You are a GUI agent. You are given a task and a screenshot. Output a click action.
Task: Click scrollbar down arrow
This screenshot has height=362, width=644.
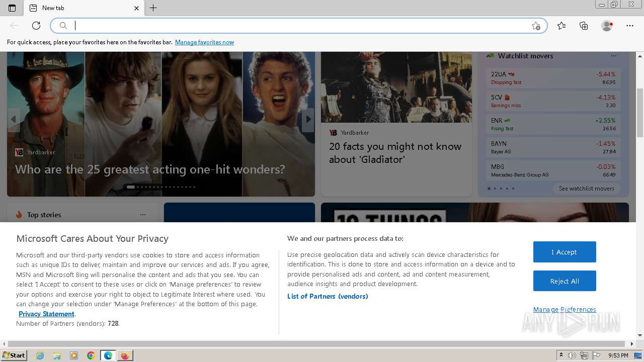(640, 335)
